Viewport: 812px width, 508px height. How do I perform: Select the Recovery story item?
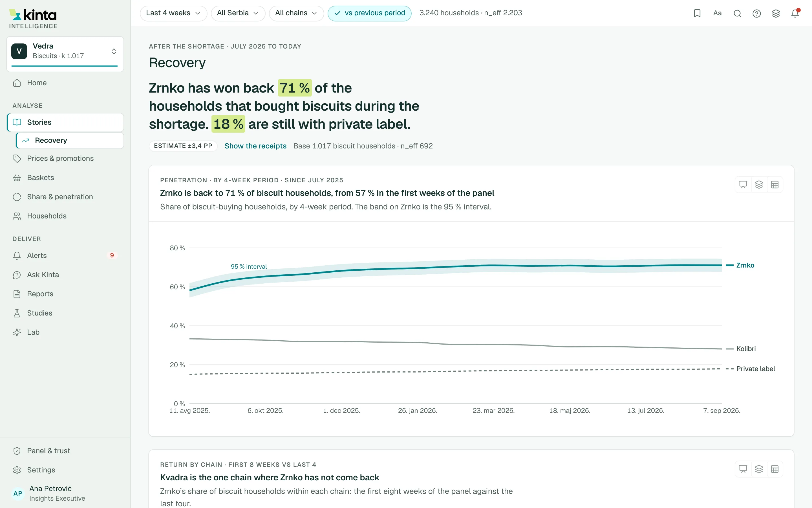click(70, 141)
